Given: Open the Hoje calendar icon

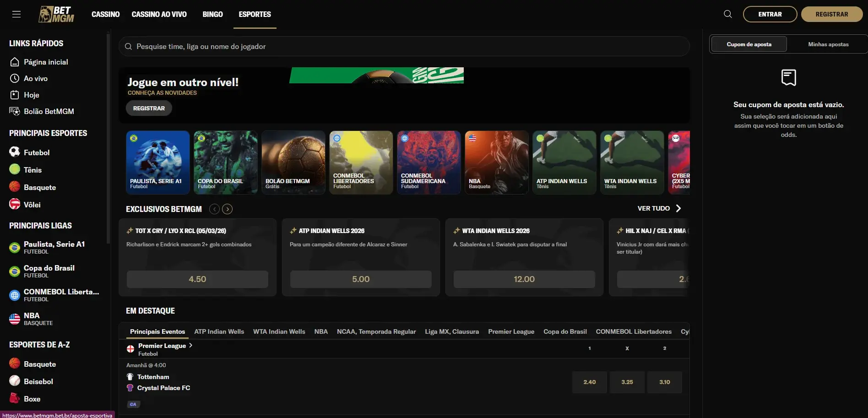Looking at the screenshot, I should pos(15,95).
